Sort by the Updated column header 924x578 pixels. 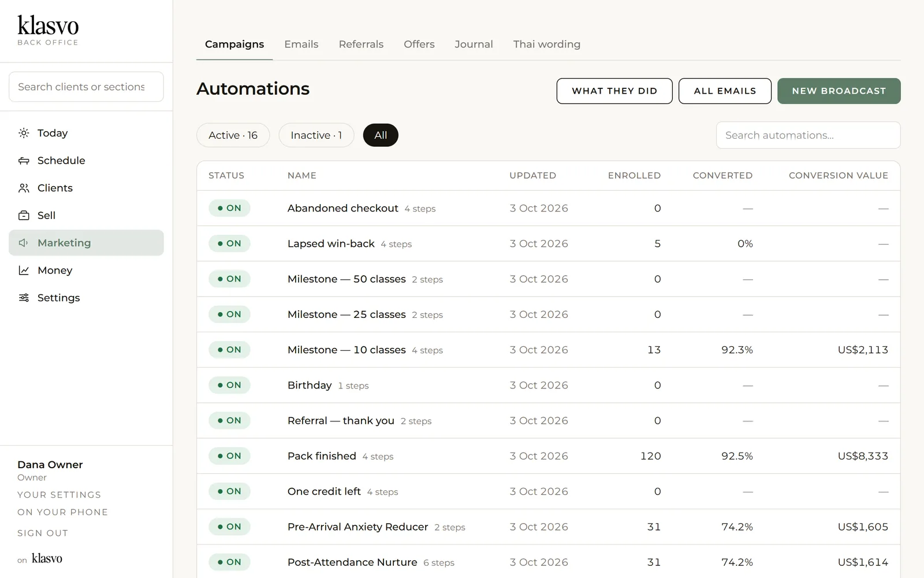[532, 175]
